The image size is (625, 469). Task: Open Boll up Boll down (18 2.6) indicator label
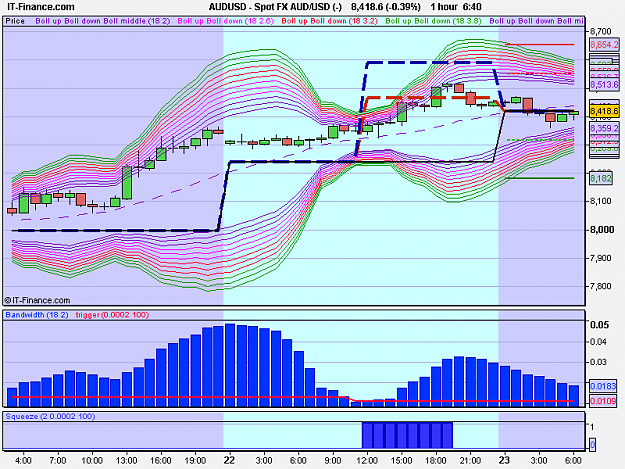(226, 21)
